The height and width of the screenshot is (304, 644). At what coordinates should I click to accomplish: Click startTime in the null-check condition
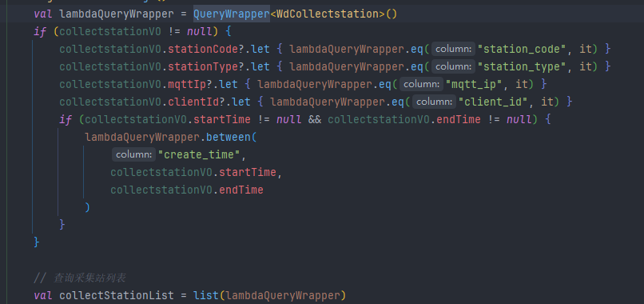click(x=222, y=120)
